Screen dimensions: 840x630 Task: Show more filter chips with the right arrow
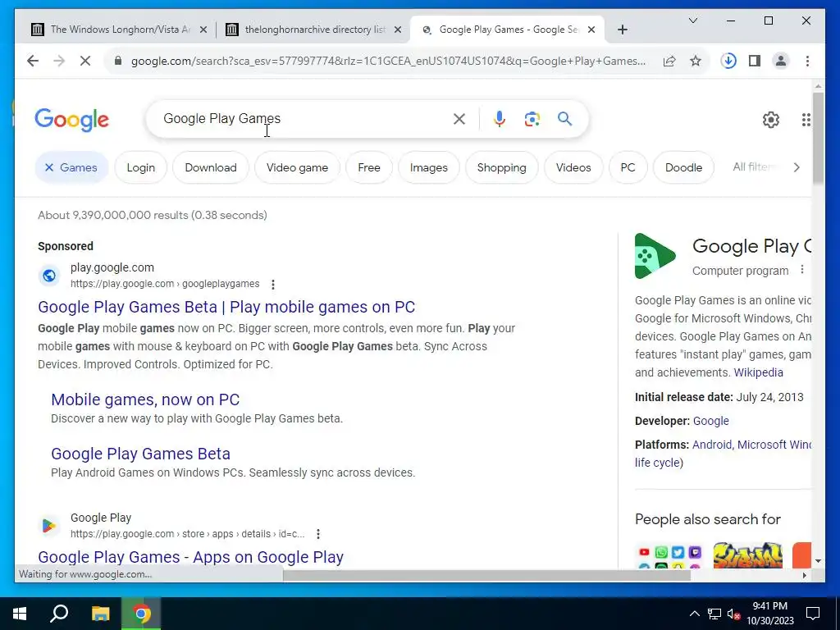point(797,167)
